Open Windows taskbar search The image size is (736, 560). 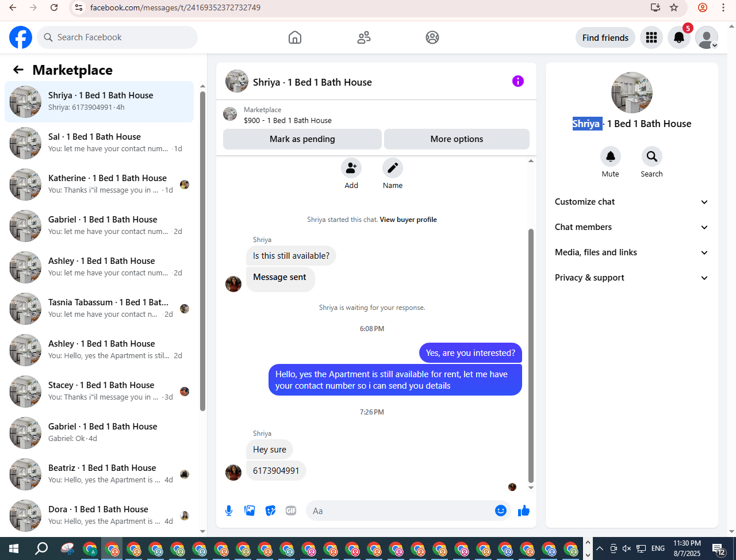click(x=41, y=549)
